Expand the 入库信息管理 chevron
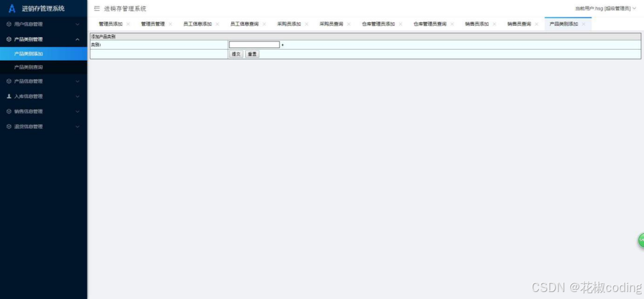Image resolution: width=644 pixels, height=299 pixels. click(77, 96)
